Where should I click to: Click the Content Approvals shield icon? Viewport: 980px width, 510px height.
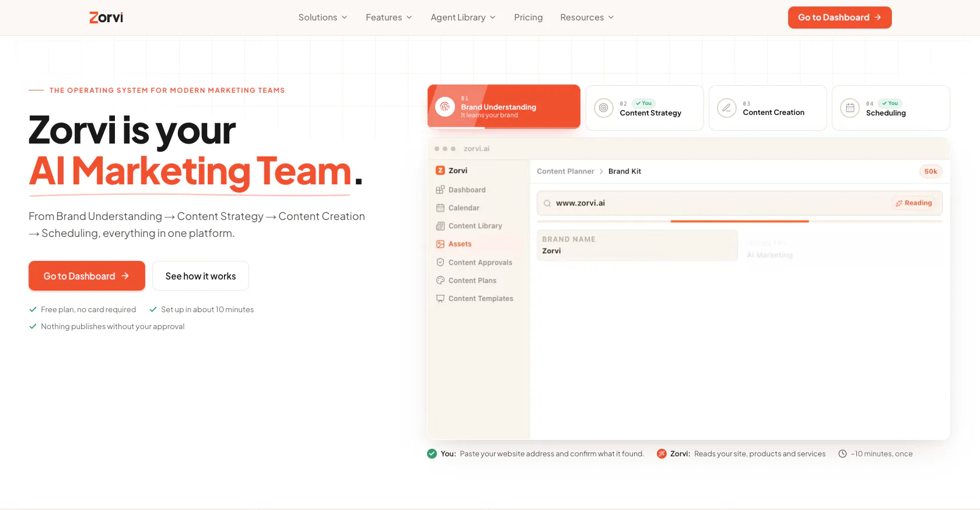click(x=440, y=263)
